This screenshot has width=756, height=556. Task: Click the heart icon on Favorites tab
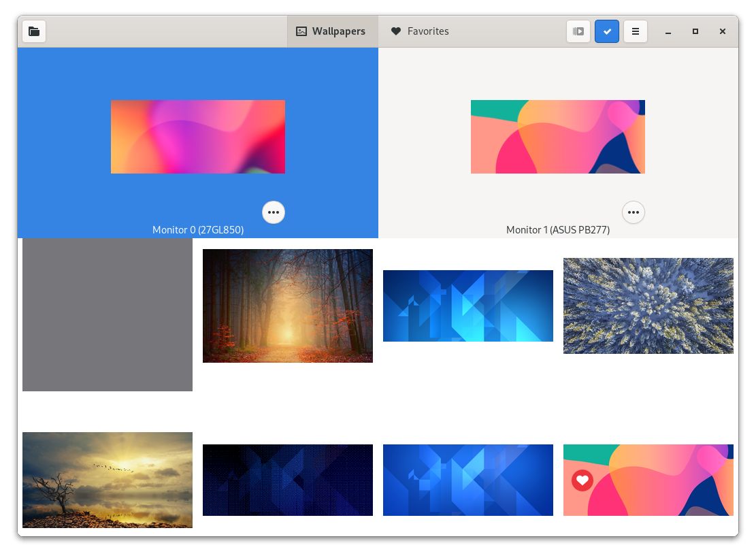[x=395, y=31]
